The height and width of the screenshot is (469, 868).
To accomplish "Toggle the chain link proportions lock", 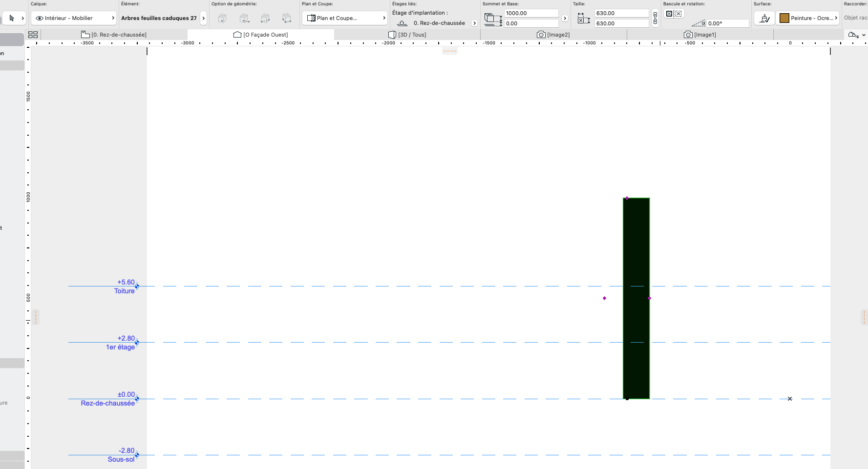I will pos(655,19).
